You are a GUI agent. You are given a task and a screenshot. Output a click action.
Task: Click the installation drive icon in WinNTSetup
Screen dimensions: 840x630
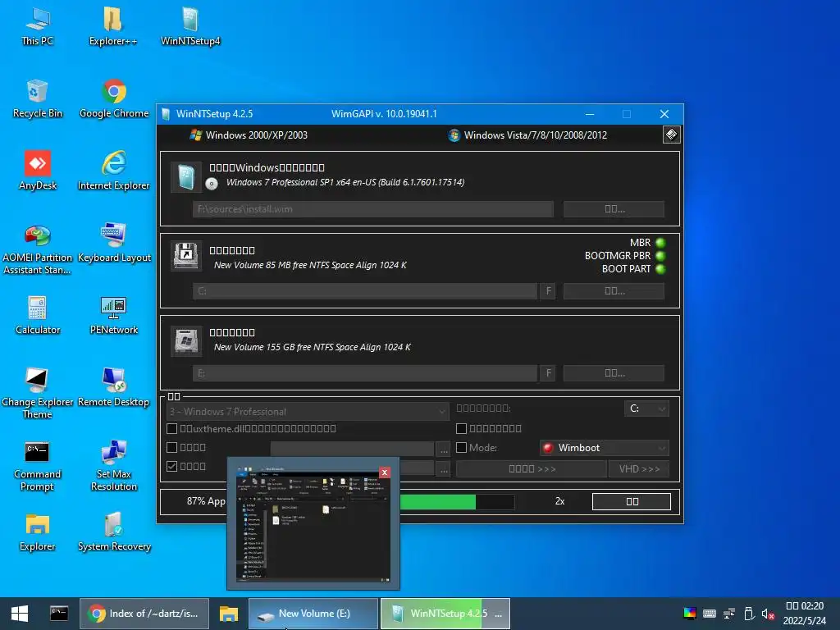tap(186, 340)
